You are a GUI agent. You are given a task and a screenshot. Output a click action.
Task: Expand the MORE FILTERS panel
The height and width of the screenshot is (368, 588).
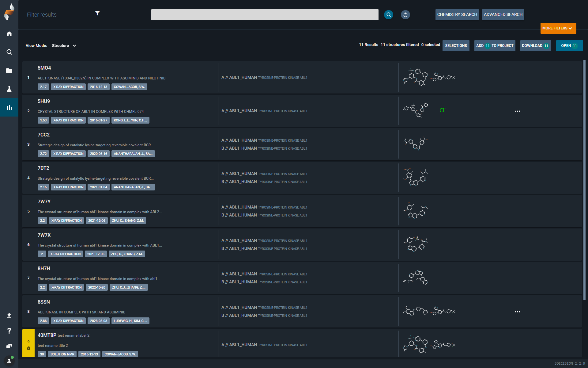(558, 28)
